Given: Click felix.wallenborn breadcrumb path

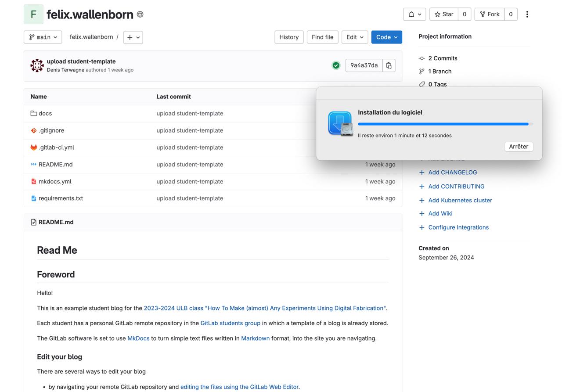Looking at the screenshot, I should pyautogui.click(x=91, y=37).
